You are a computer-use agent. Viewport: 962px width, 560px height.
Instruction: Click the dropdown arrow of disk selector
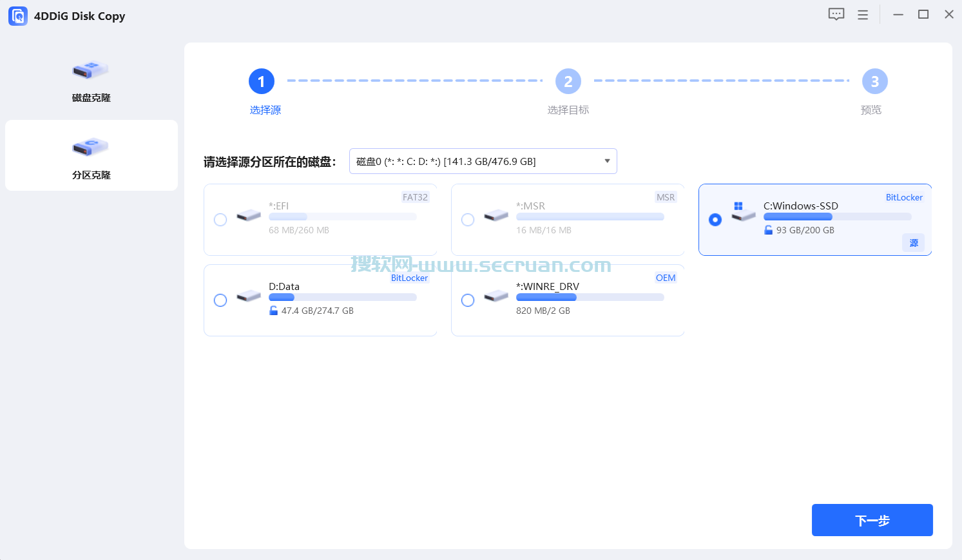607,161
